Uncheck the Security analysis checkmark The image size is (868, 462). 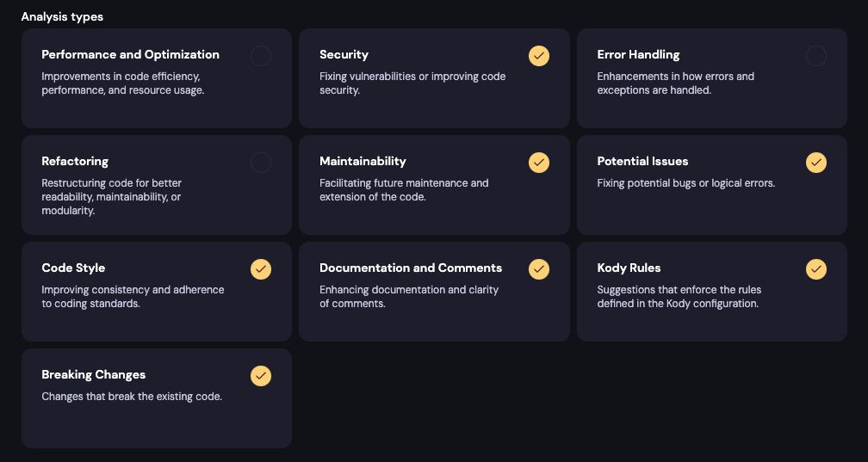(539, 56)
